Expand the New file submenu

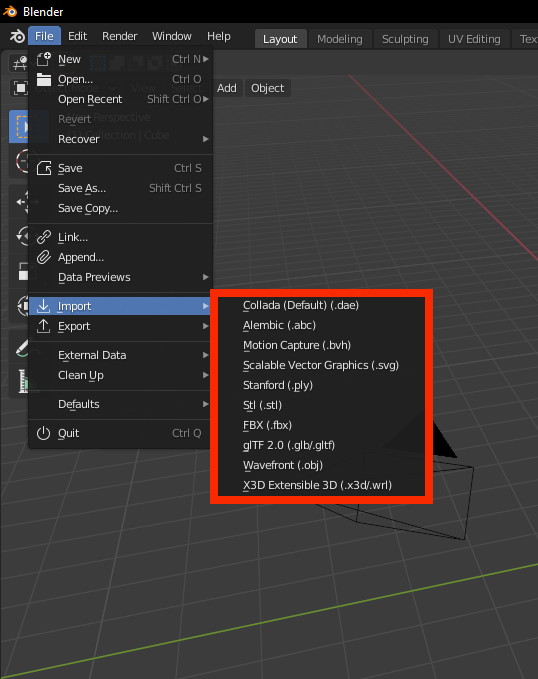click(121, 59)
